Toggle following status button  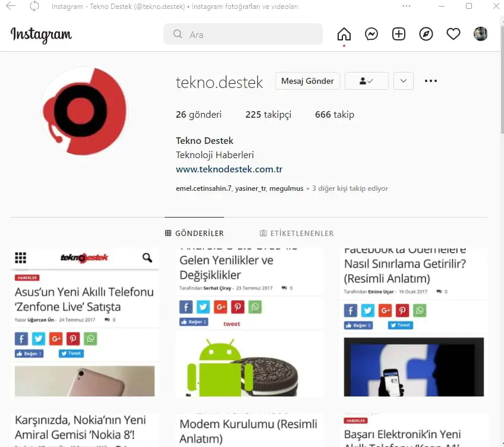click(x=367, y=81)
